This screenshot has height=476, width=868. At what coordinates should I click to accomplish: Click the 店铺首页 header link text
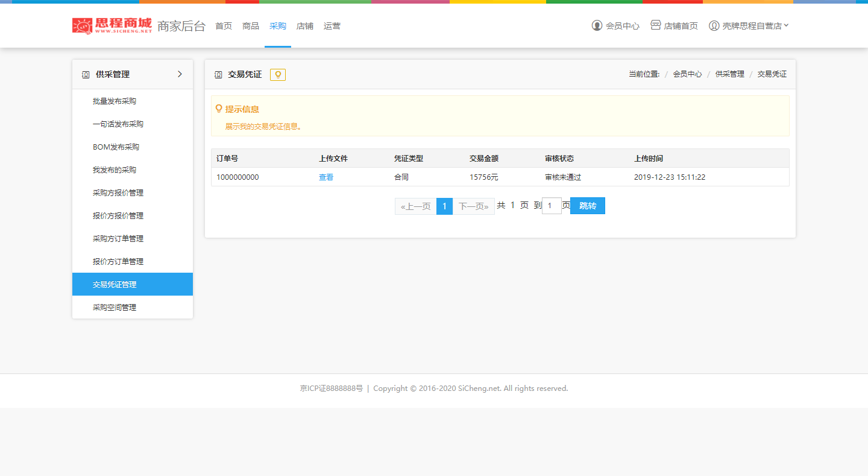click(681, 26)
